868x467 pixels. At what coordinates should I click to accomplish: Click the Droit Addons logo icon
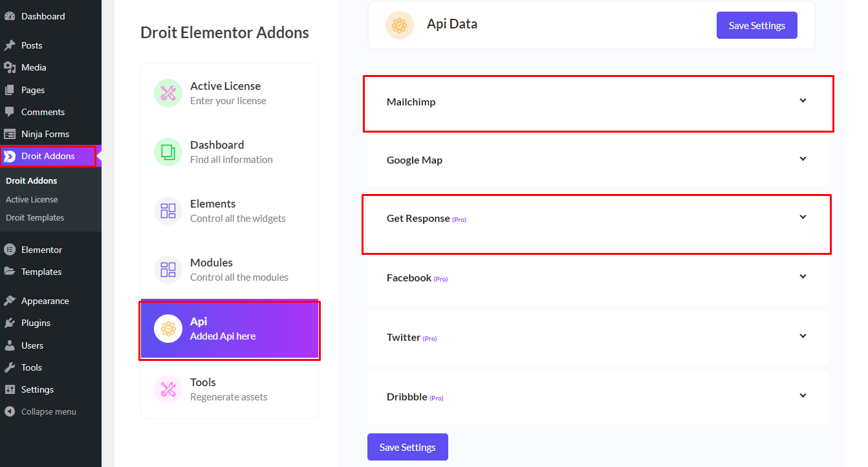[10, 157]
